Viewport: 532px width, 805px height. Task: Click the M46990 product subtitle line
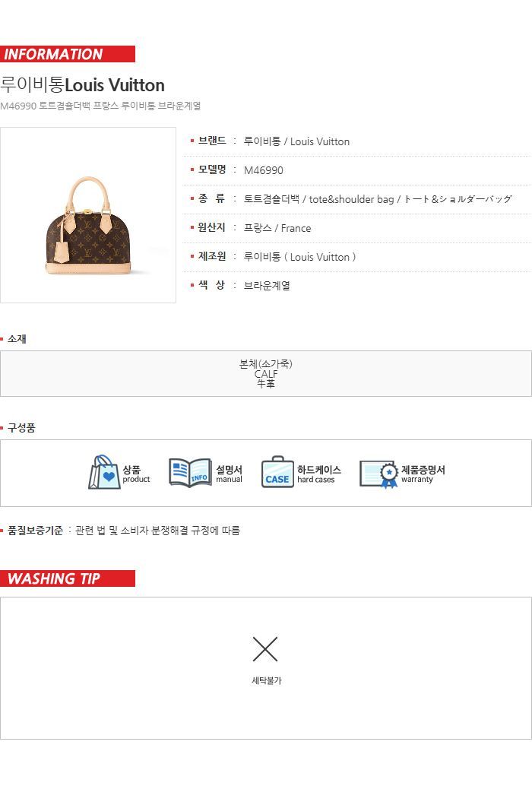click(x=100, y=106)
